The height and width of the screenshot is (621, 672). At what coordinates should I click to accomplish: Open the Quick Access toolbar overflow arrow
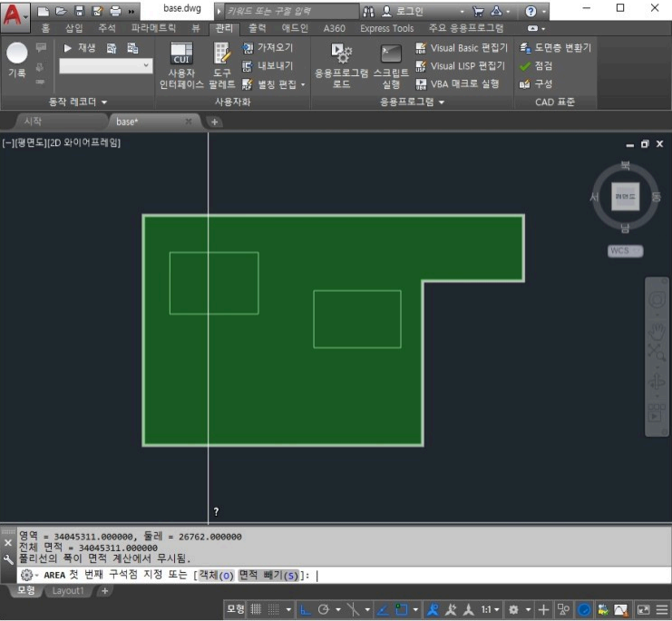(x=131, y=12)
